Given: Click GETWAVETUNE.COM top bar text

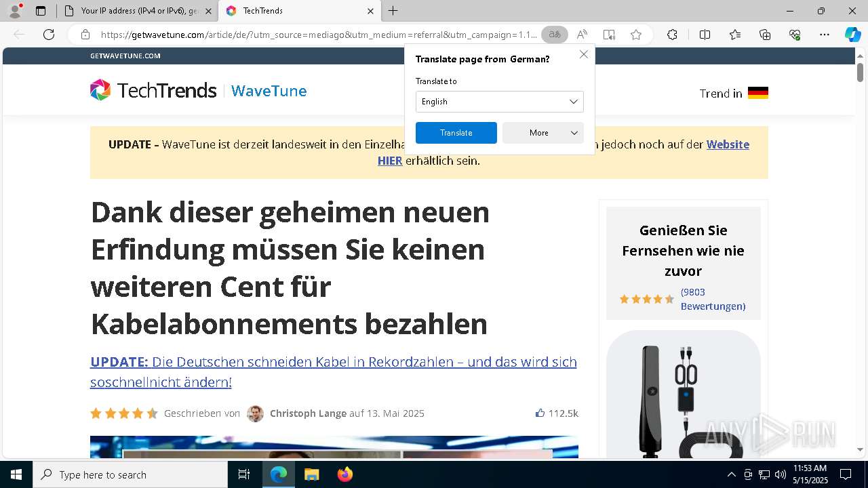Looking at the screenshot, I should pyautogui.click(x=125, y=56).
